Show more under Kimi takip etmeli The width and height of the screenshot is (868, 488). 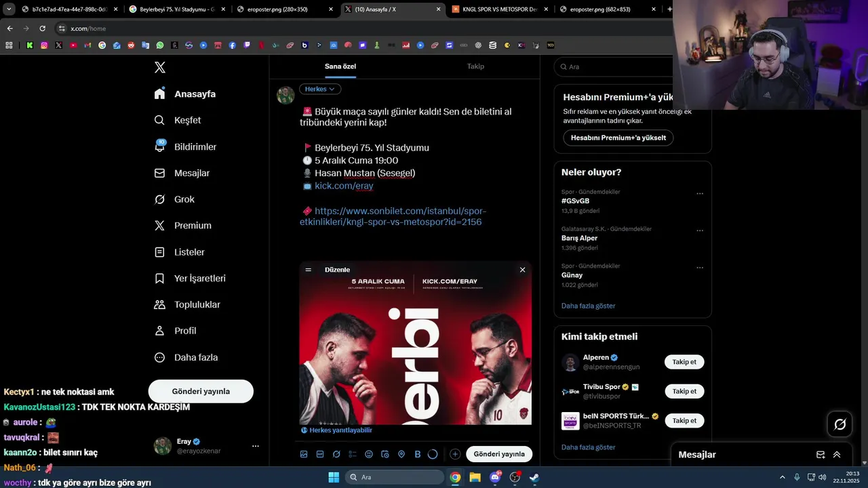(x=588, y=447)
